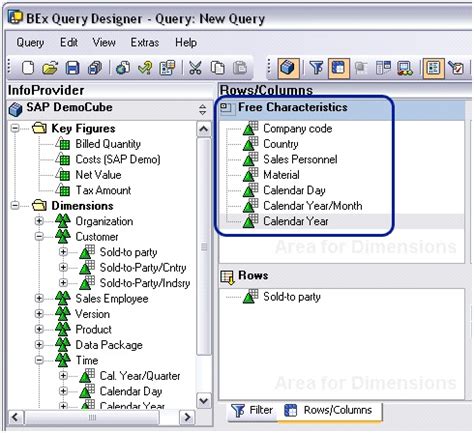Create a new query with the blank page icon
This screenshot has width=474, height=433.
pyautogui.click(x=28, y=68)
